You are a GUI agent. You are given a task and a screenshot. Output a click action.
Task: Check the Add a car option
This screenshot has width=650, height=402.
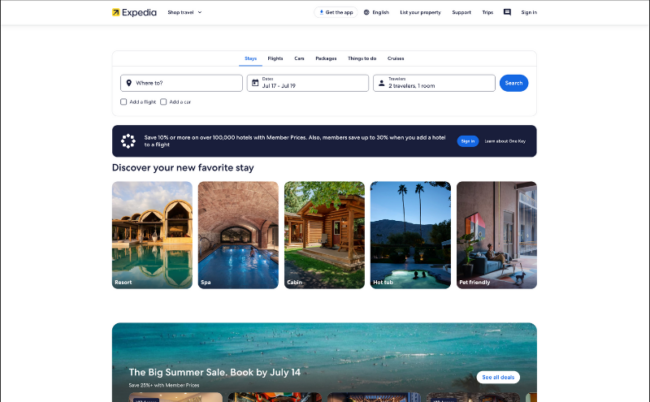163,102
